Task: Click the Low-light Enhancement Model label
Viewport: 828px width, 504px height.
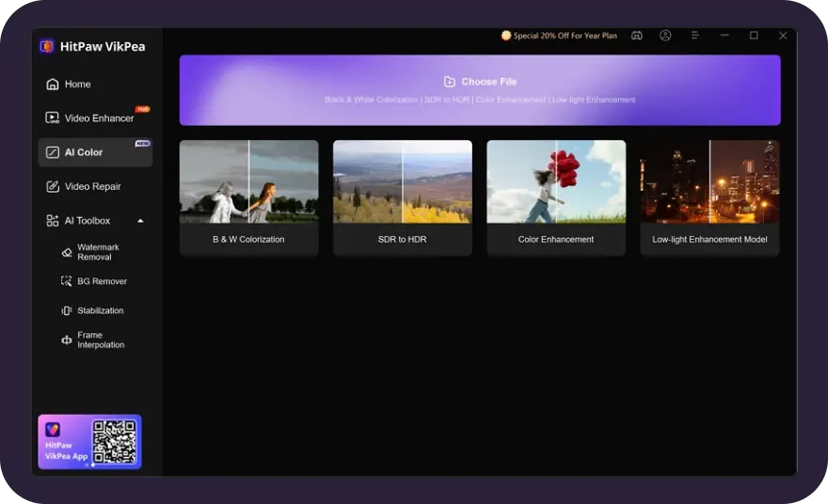Action: click(x=709, y=240)
